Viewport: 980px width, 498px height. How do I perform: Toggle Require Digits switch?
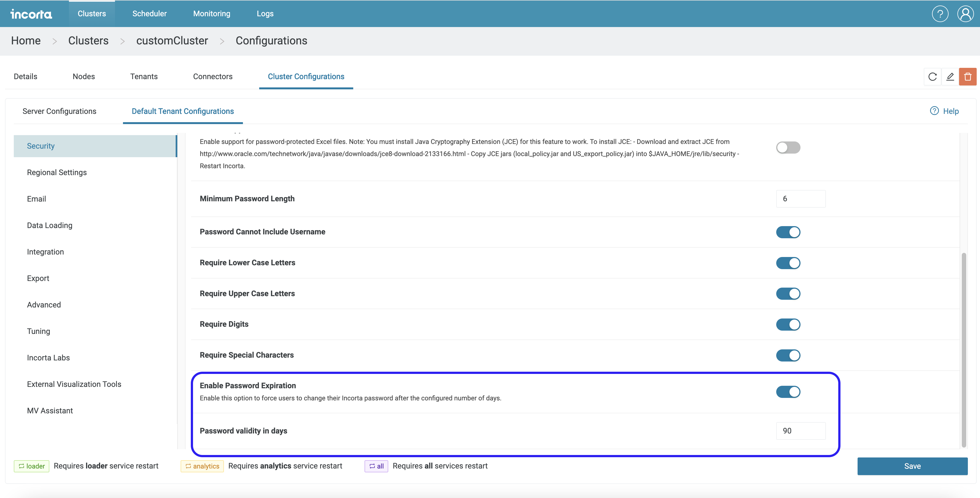point(788,325)
